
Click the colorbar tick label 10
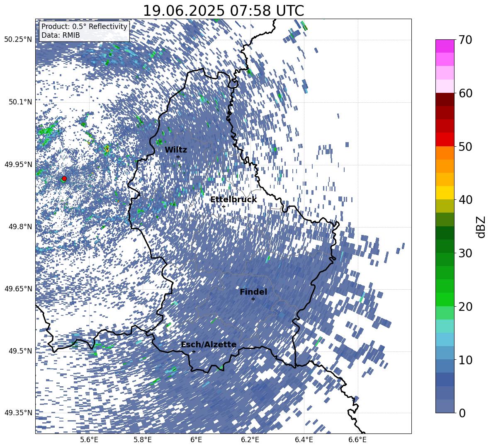point(465,360)
